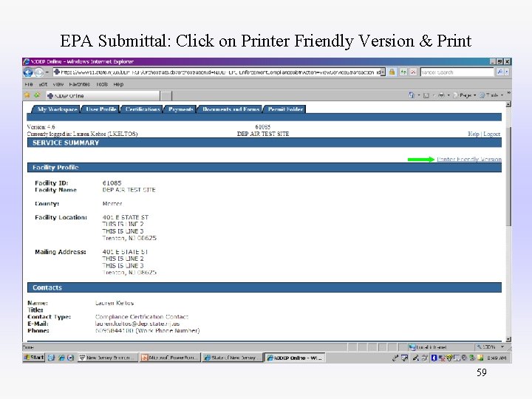532x399 pixels.
Task: Click the DEP AIR TEST SITE facility name
Action: coord(129,190)
